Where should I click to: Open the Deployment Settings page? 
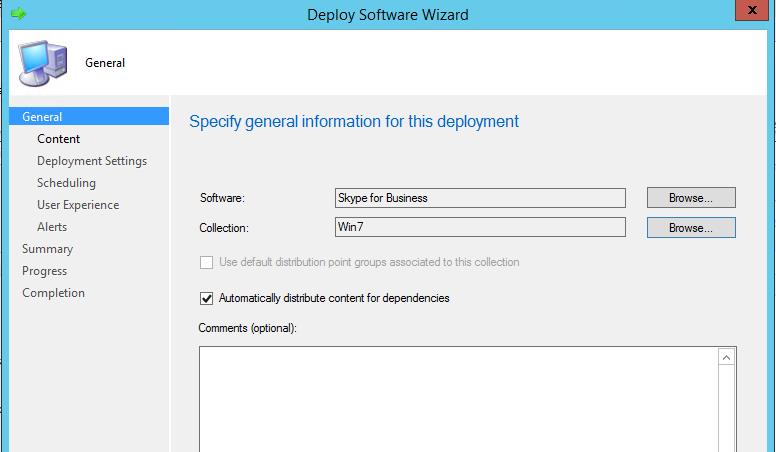(x=91, y=161)
